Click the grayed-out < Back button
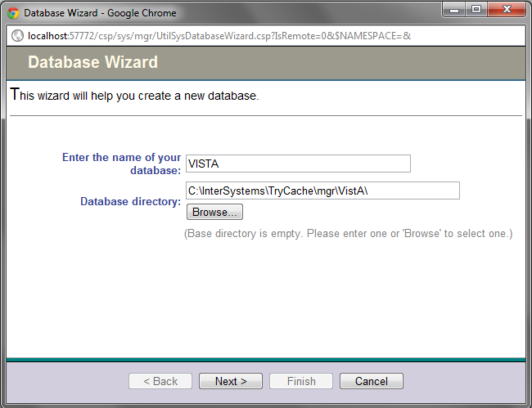The height and width of the screenshot is (408, 532). [160, 381]
